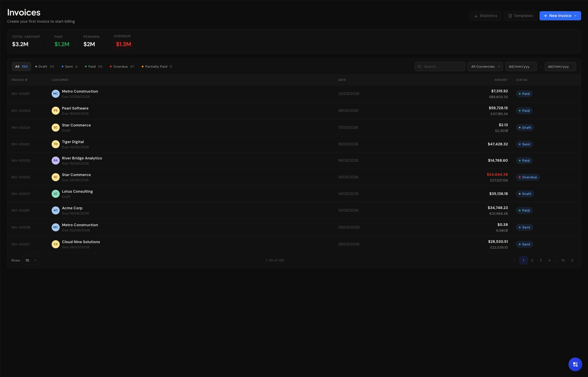588x377 pixels.
Task: Jump to page 15 in pagination
Action: coord(563,260)
